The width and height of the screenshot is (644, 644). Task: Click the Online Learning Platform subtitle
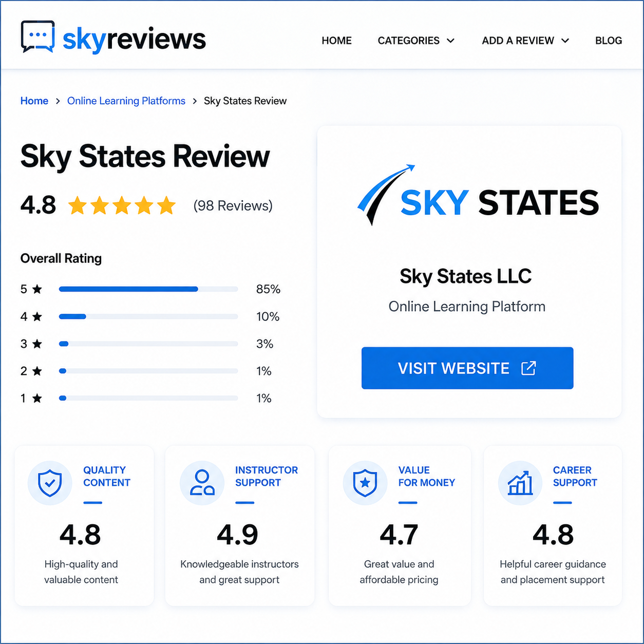coord(467,307)
